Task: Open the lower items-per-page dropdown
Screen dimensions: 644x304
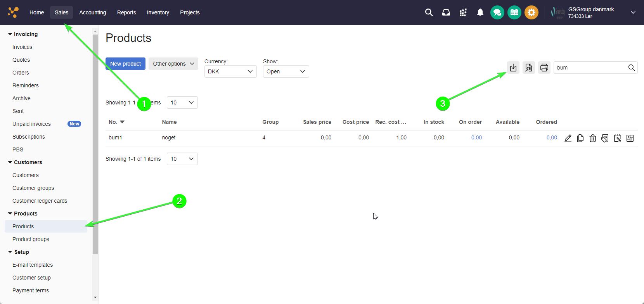Action: (x=182, y=159)
